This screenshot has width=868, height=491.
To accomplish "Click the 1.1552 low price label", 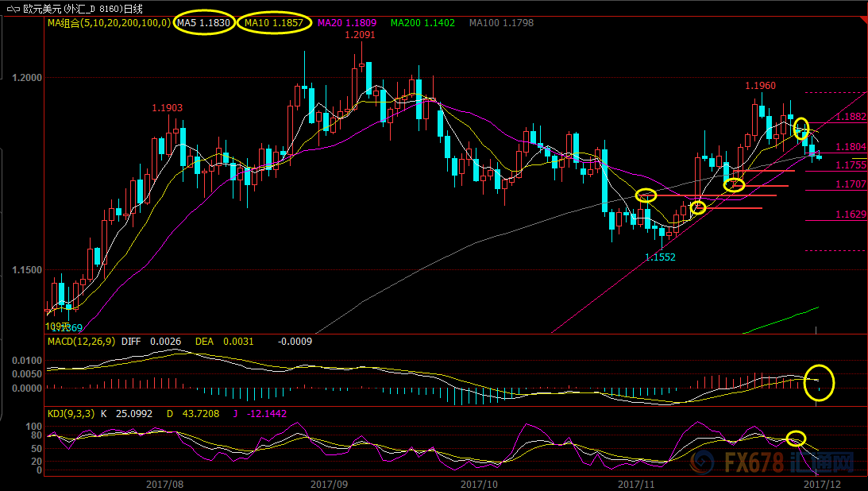I will (661, 257).
